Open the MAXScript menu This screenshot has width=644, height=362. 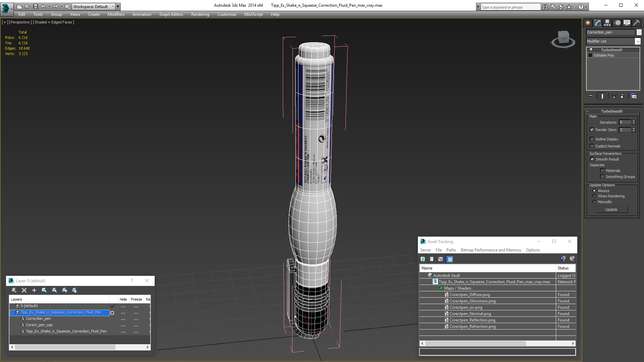coord(253,14)
